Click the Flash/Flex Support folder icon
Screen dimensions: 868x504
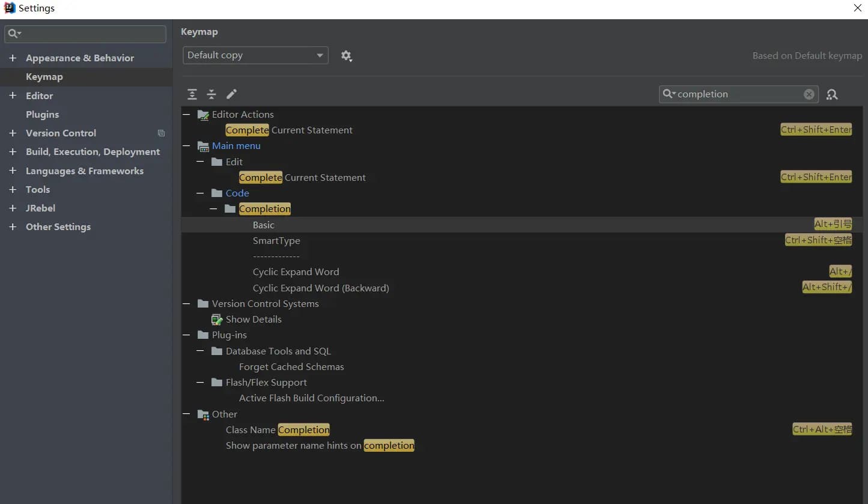[x=217, y=382]
